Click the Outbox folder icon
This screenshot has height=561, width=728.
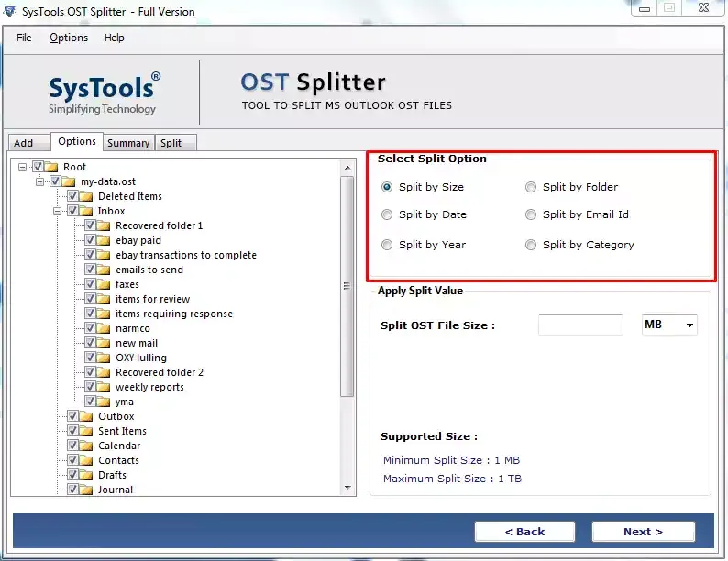click(86, 416)
